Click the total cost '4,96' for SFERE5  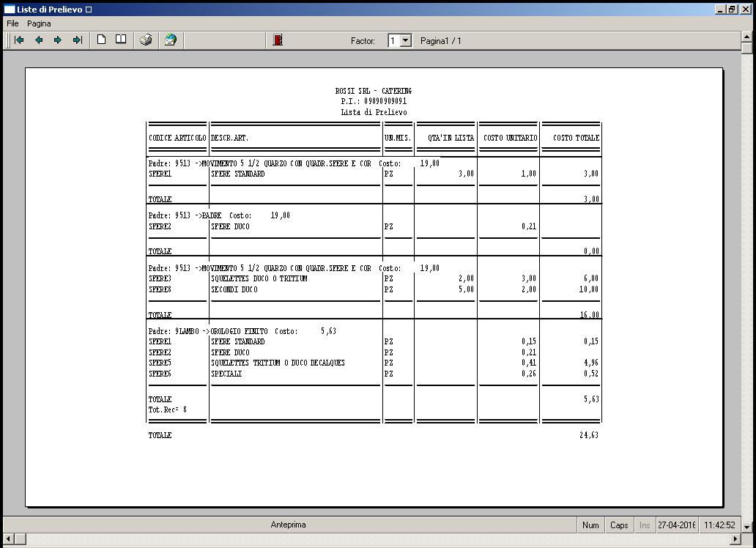[x=591, y=363]
